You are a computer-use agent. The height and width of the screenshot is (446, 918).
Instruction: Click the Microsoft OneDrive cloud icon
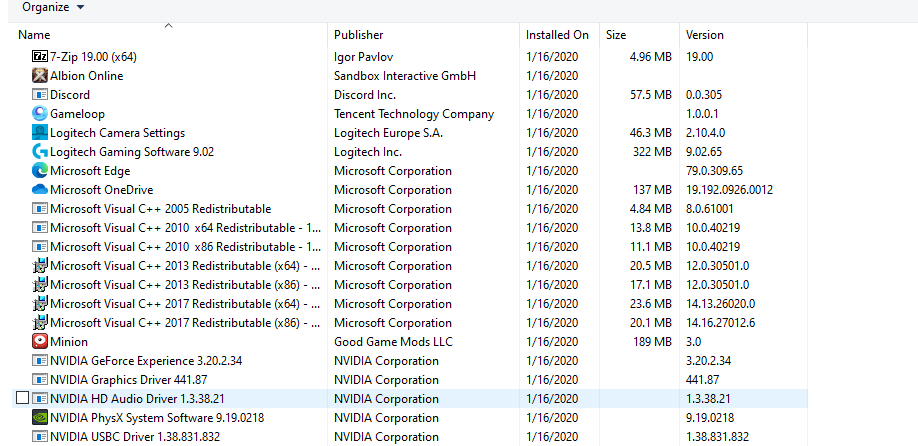(x=39, y=190)
